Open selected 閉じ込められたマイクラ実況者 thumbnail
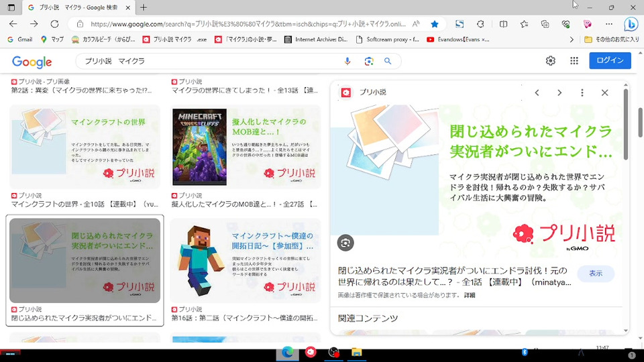Image resolution: width=644 pixels, height=362 pixels. pyautogui.click(x=85, y=261)
